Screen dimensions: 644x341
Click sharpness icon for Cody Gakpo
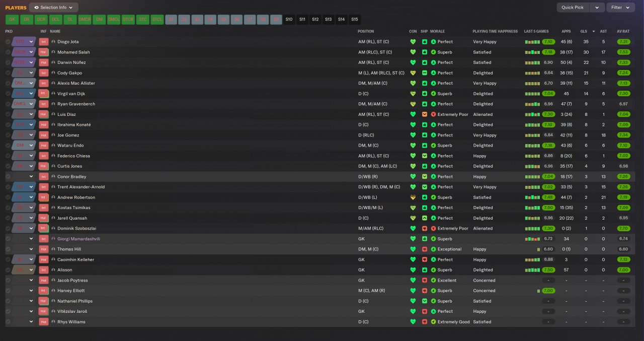coord(425,73)
